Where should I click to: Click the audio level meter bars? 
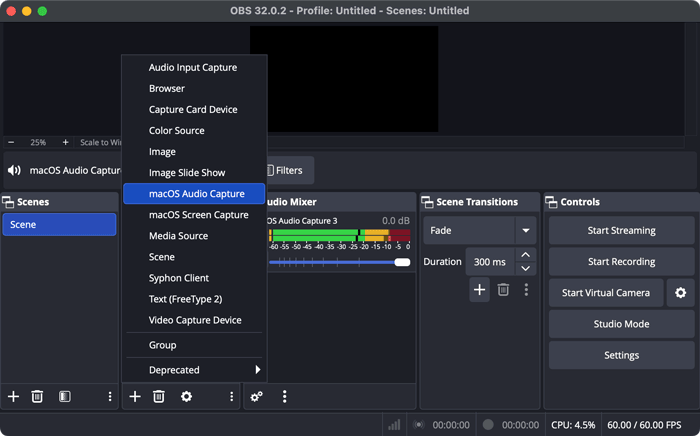(340, 235)
